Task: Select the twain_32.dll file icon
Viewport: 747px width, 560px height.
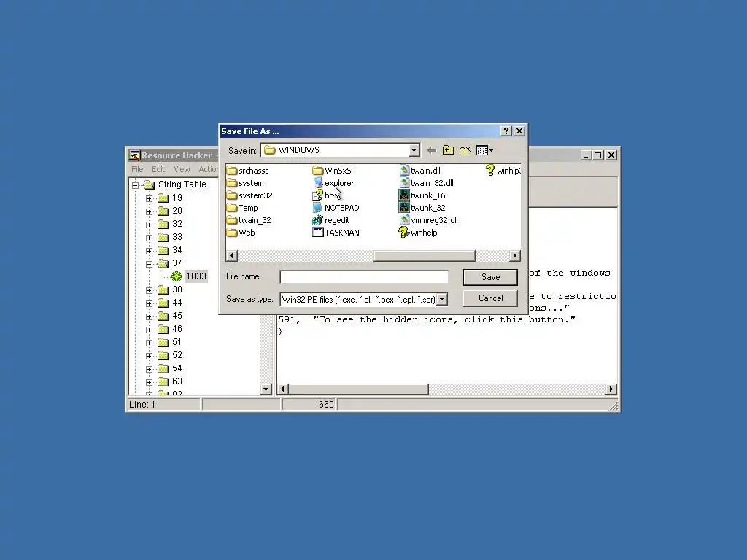Action: click(x=404, y=183)
